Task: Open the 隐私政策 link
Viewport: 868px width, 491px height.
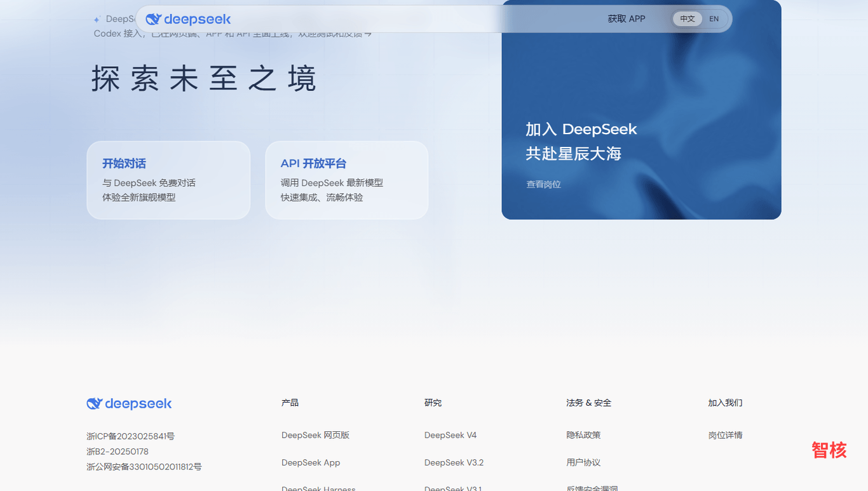Action: (x=583, y=435)
